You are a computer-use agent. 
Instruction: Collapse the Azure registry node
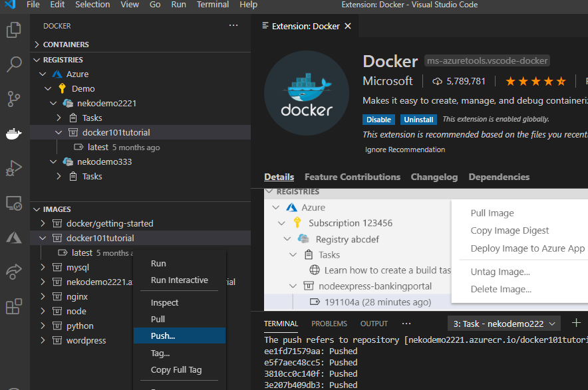point(43,74)
